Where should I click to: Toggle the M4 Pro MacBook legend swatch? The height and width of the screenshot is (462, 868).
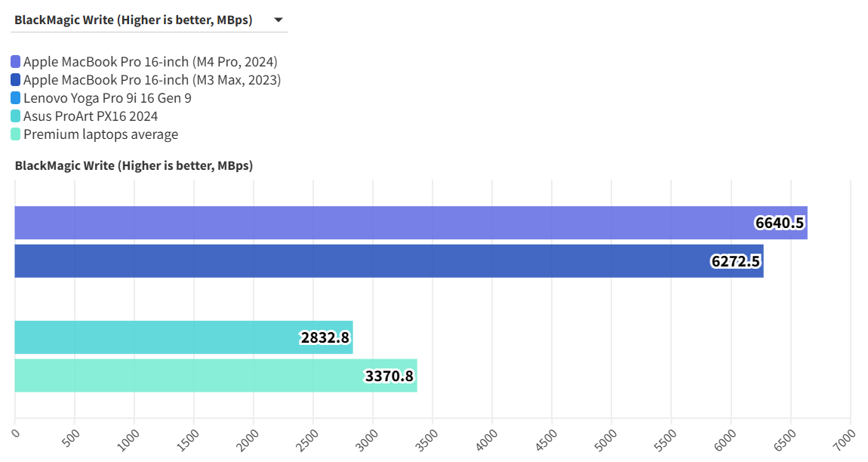16,62
